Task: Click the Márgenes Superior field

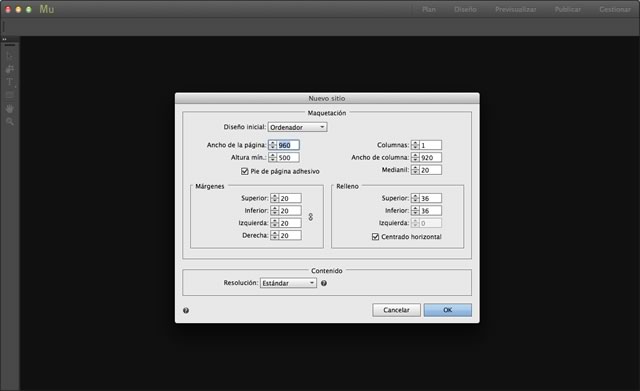Action: tap(290, 198)
